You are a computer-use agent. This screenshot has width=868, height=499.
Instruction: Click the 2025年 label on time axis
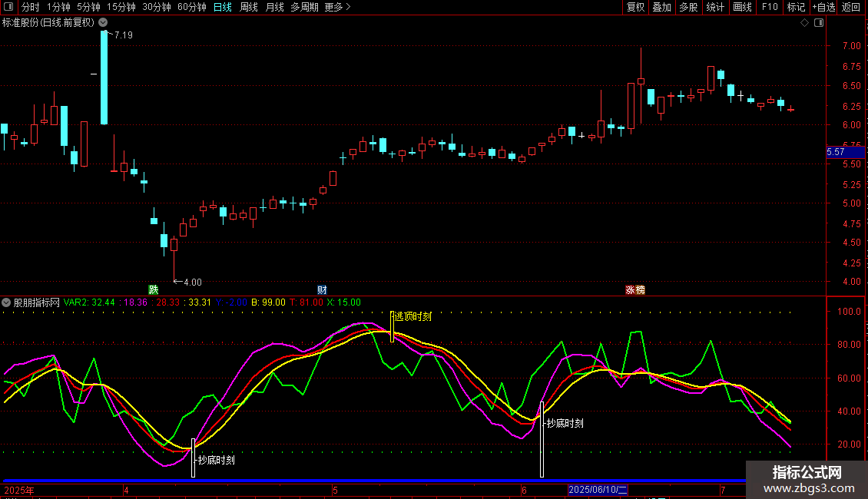[x=19, y=490]
